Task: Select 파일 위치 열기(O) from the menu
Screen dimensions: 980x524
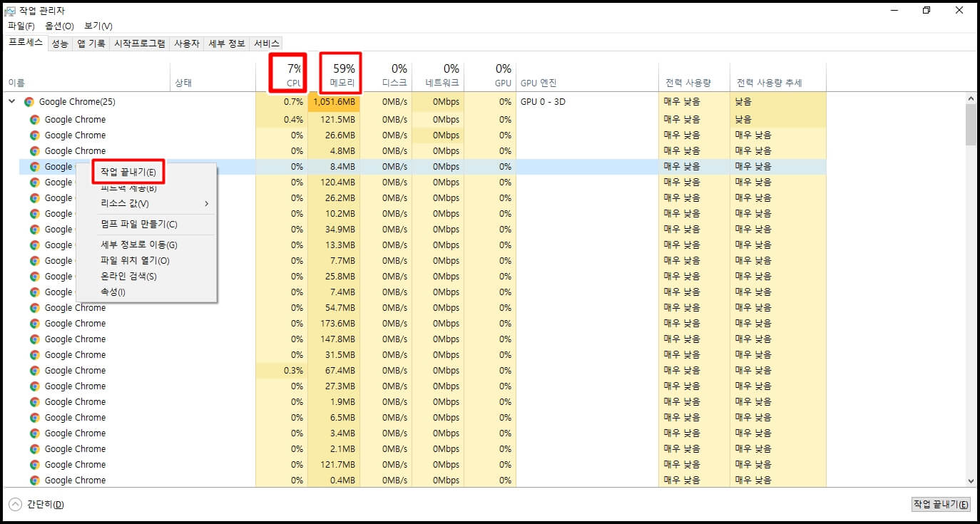Action: 146,261
